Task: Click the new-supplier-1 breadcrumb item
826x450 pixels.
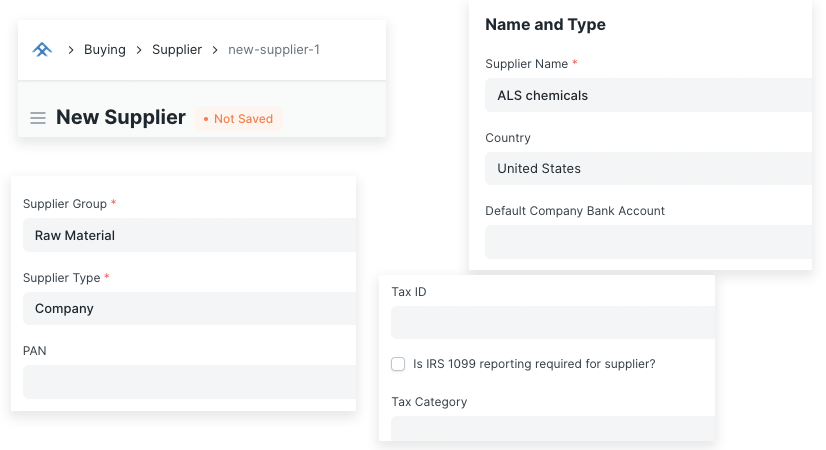Action: tap(274, 50)
